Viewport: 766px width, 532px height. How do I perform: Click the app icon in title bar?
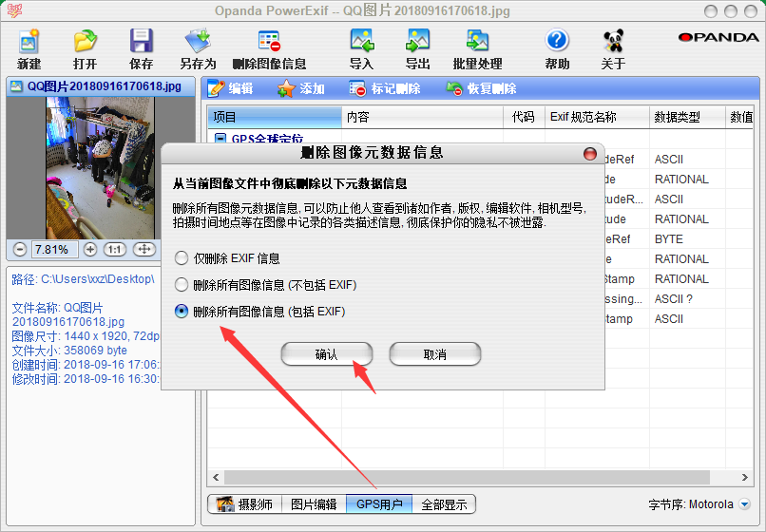13,9
